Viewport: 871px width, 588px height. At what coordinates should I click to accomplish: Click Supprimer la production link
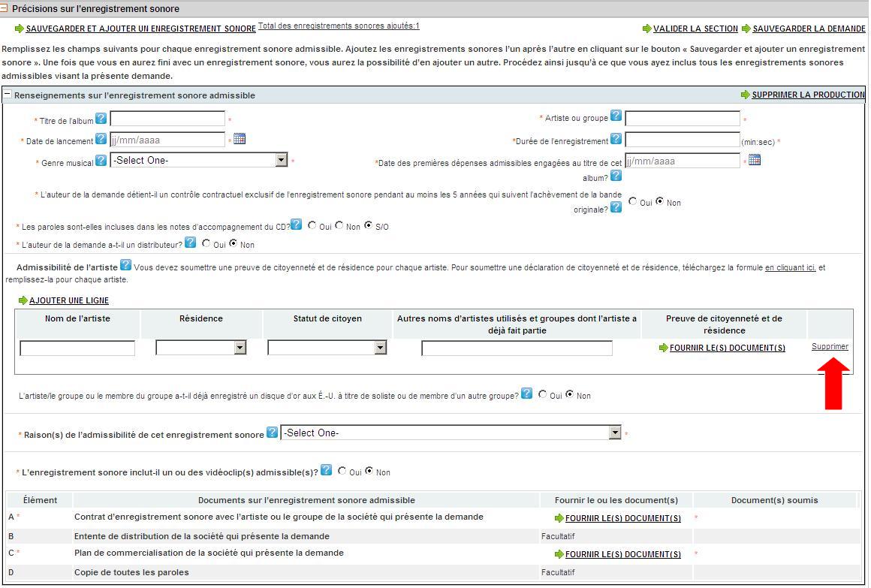pos(808,95)
